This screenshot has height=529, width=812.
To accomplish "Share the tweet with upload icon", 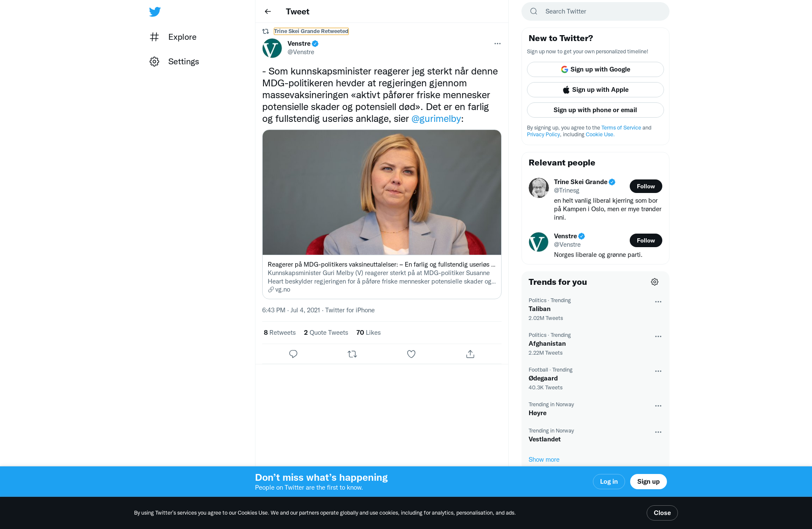I will point(470,354).
